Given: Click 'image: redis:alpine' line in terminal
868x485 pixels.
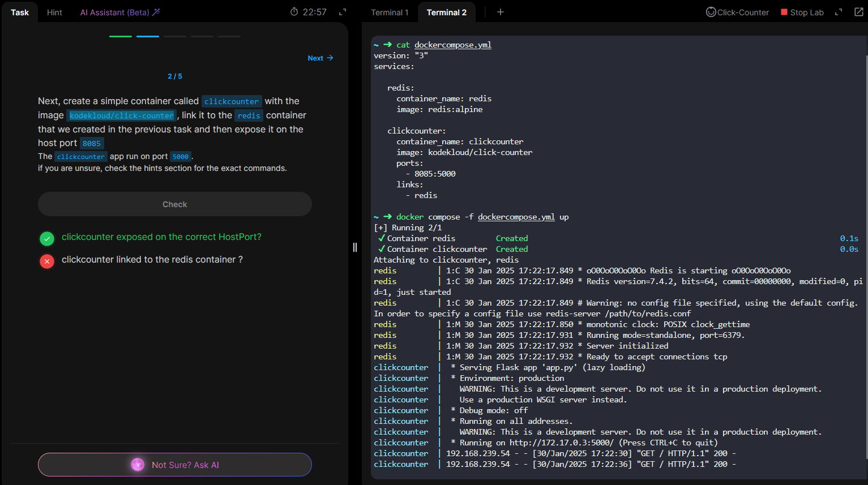Looking at the screenshot, I should point(439,109).
